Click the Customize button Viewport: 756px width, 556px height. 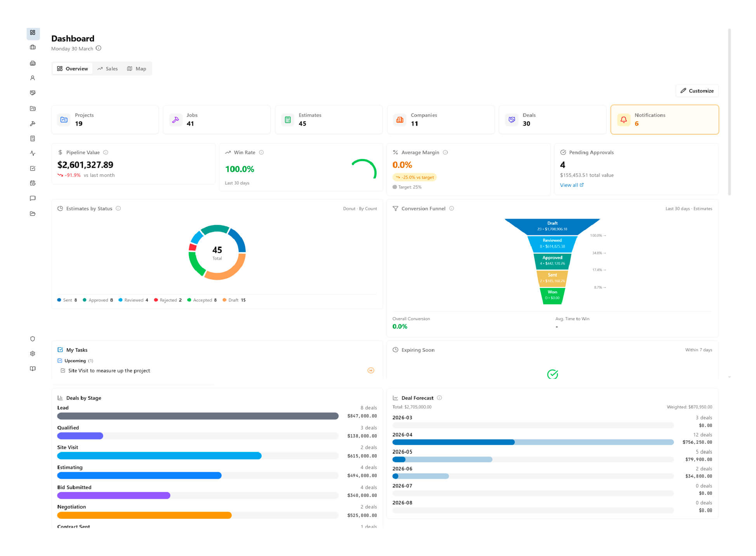(x=697, y=91)
